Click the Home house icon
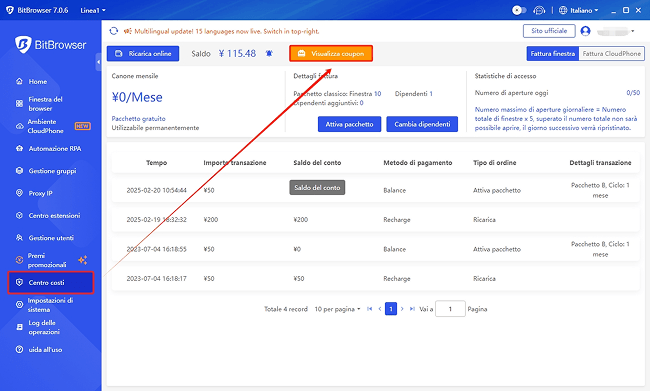This screenshot has height=391, width=650. point(19,81)
